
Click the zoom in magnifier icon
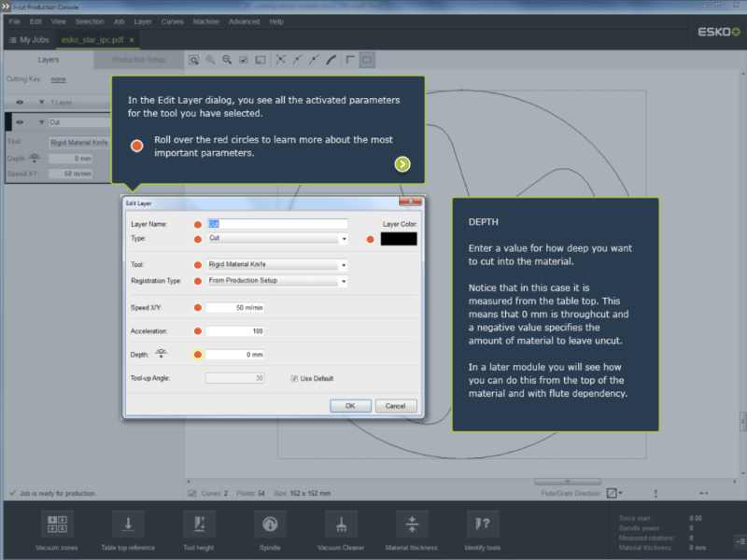[x=210, y=60]
